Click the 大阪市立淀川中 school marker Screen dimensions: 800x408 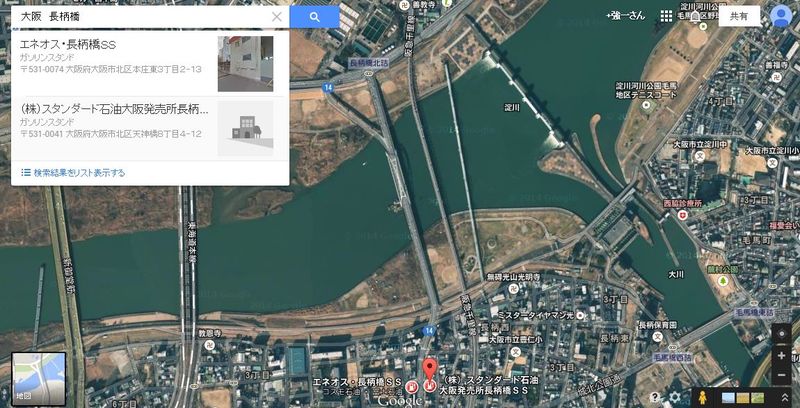pyautogui.click(x=700, y=156)
